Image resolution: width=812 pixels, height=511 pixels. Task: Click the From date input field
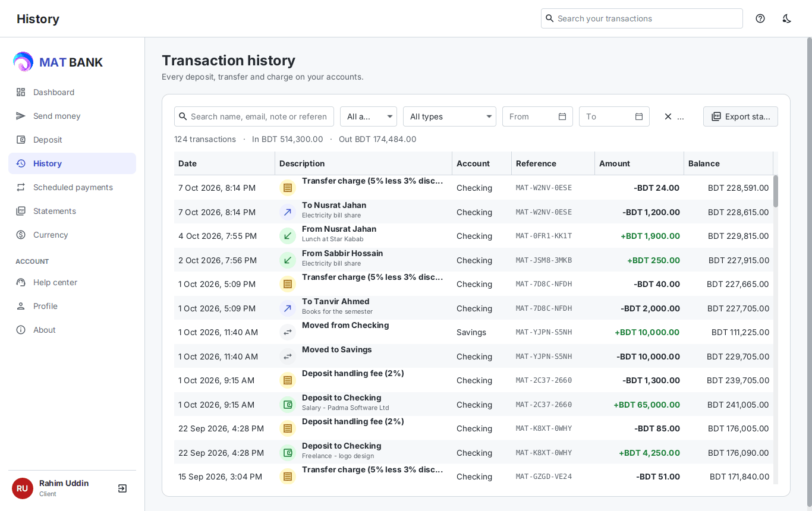pos(537,116)
